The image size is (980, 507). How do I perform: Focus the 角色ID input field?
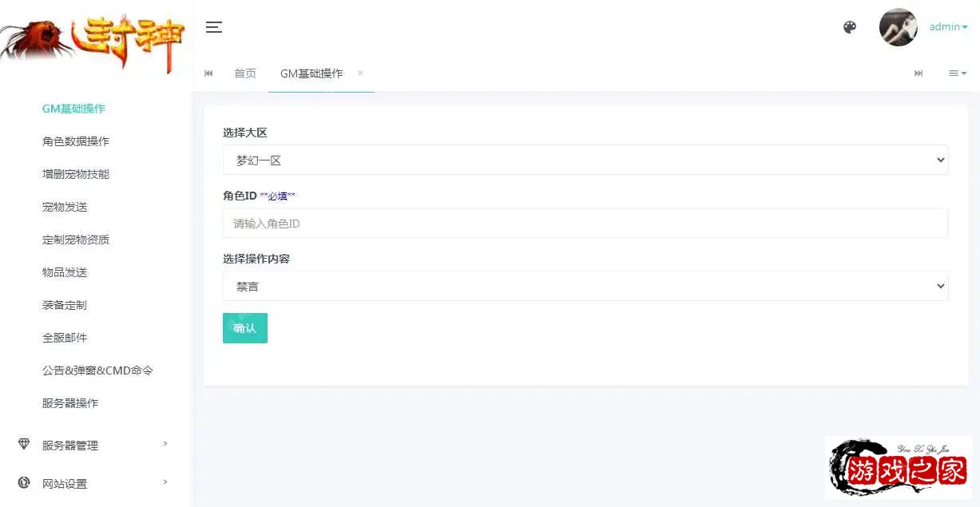point(585,224)
